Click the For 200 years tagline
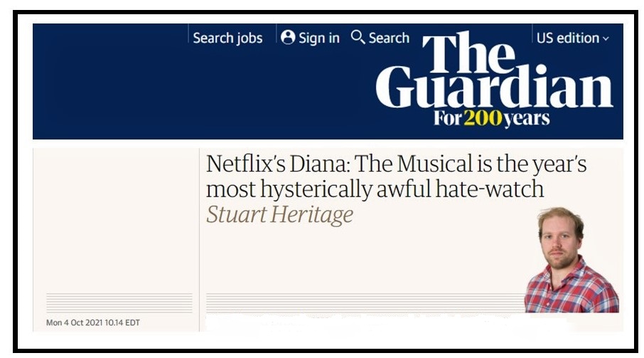This screenshot has height=358, width=644. [x=491, y=118]
